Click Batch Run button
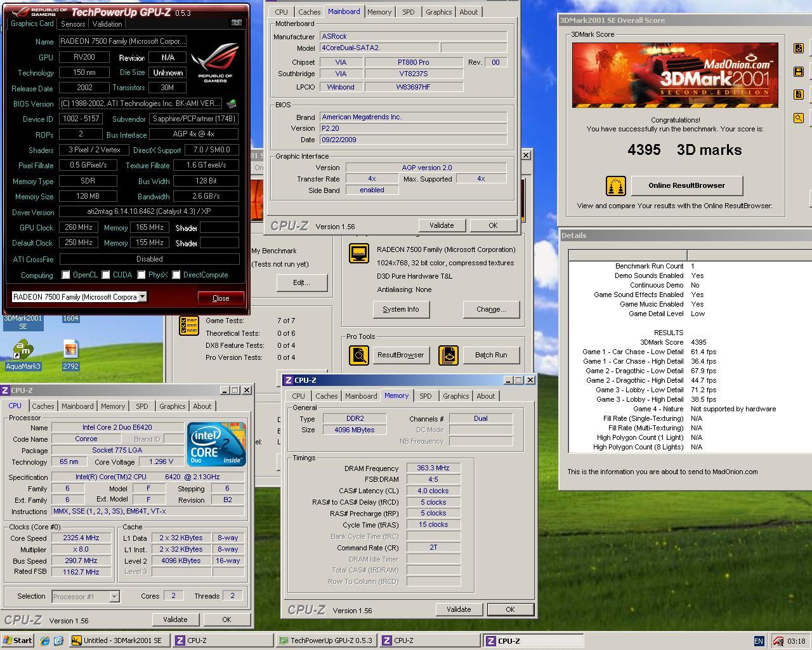 point(491,355)
